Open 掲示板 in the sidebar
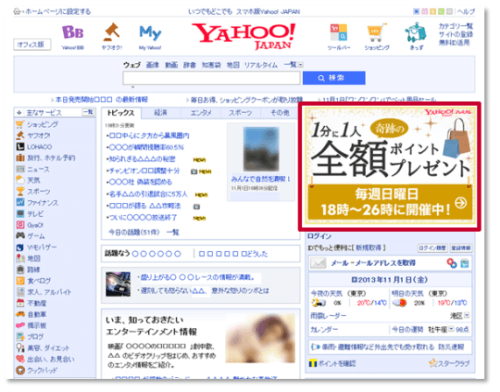Viewport: 500px width, 392px height. point(37,325)
